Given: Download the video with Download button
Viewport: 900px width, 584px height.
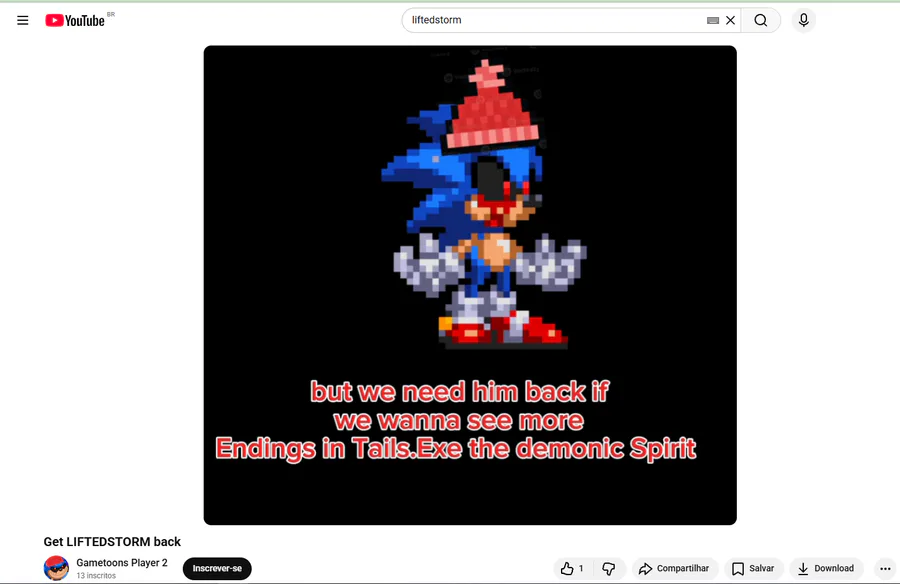Looking at the screenshot, I should [x=827, y=568].
